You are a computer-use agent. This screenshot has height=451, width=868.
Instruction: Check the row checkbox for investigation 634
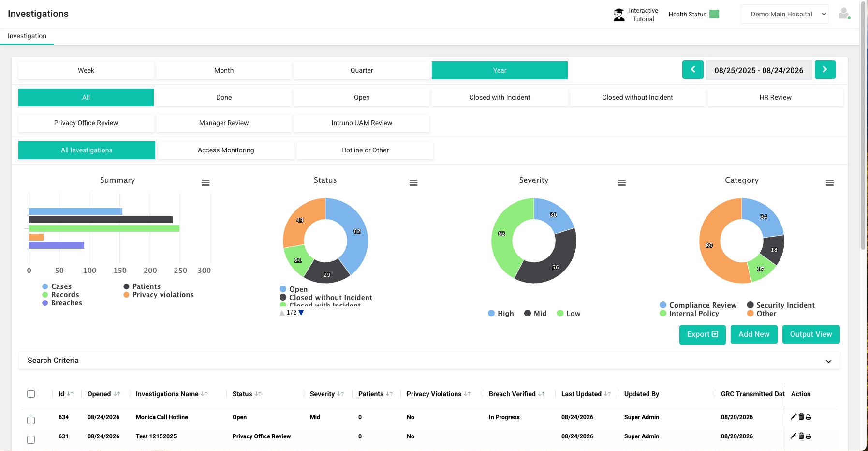(31, 421)
